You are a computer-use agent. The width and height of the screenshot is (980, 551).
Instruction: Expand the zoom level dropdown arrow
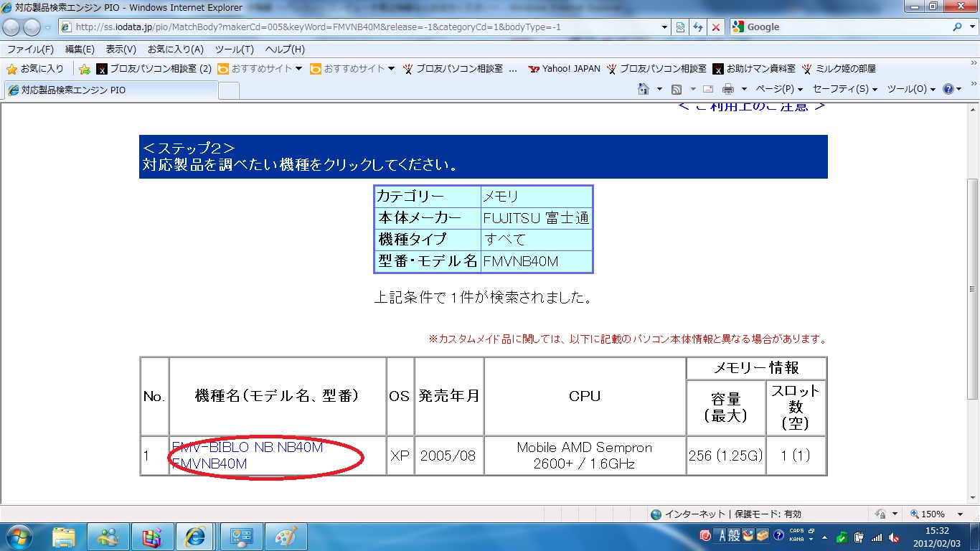[x=960, y=514]
